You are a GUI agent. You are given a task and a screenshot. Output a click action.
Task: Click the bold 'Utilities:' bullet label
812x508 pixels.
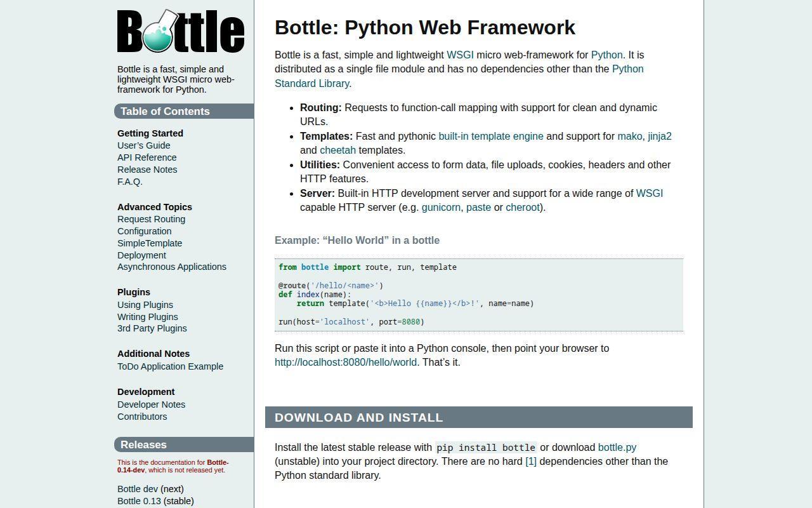tap(320, 165)
